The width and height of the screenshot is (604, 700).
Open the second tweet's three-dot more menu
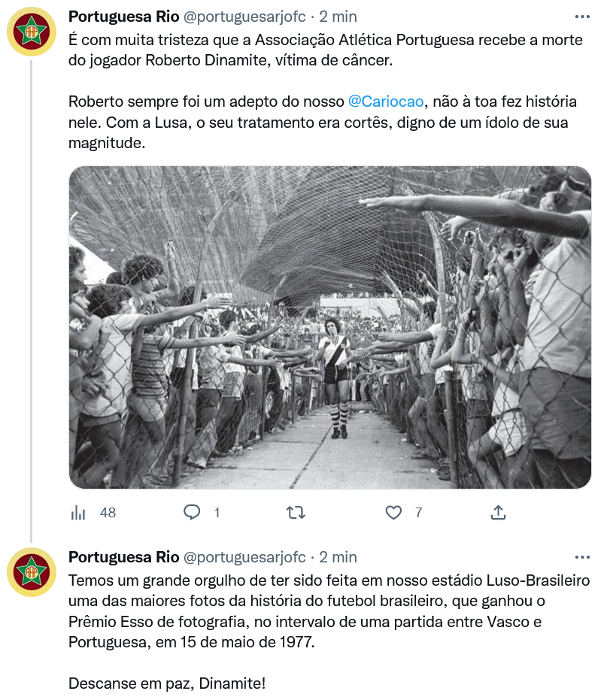(x=582, y=558)
